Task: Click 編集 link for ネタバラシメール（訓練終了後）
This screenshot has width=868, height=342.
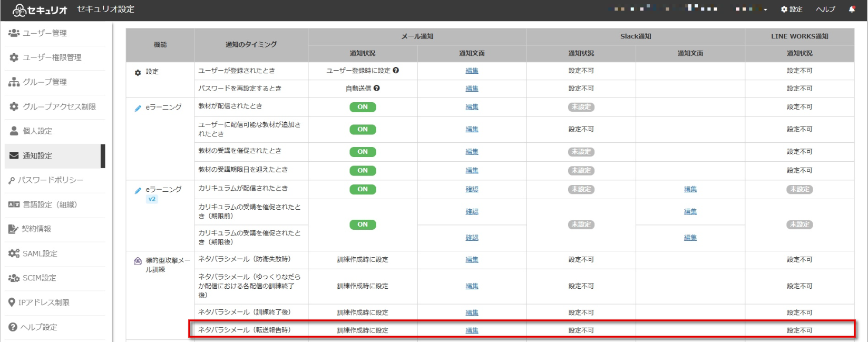Action: pos(472,312)
